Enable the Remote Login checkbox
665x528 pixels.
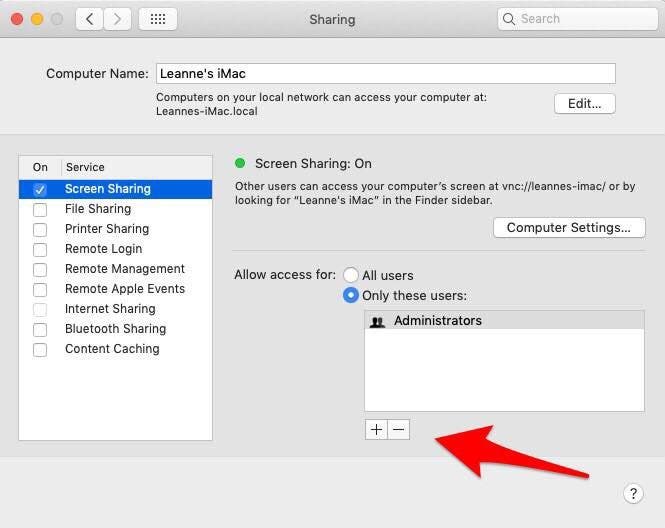point(40,249)
